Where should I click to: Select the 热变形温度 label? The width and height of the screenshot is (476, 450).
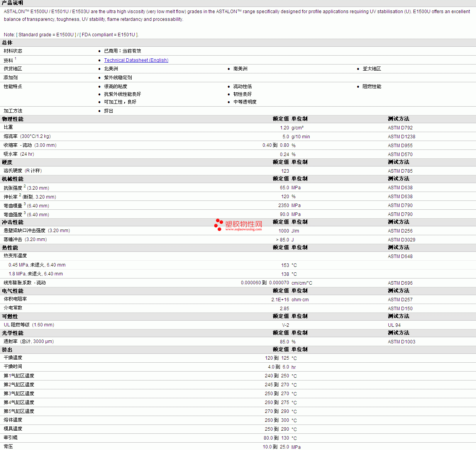15,256
